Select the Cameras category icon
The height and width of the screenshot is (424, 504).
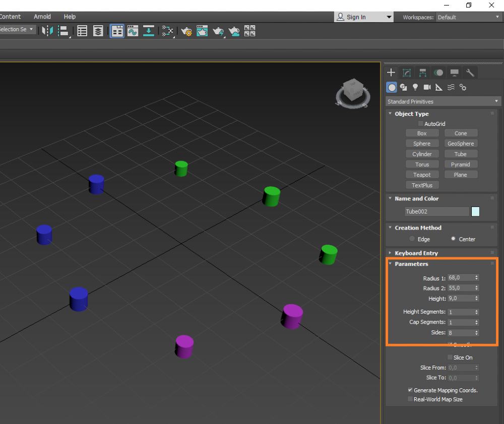[x=427, y=88]
